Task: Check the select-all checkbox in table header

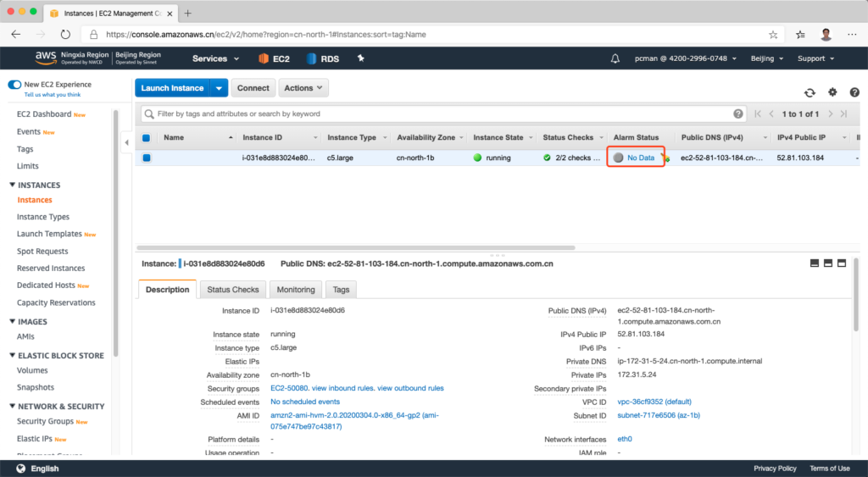Action: pyautogui.click(x=147, y=137)
